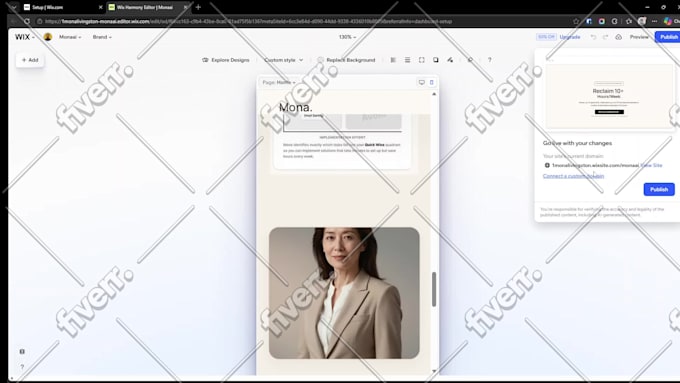Screen dimensions: 680x383
Task: Close the Setup | Wix.com tab
Action: click(101, 7)
